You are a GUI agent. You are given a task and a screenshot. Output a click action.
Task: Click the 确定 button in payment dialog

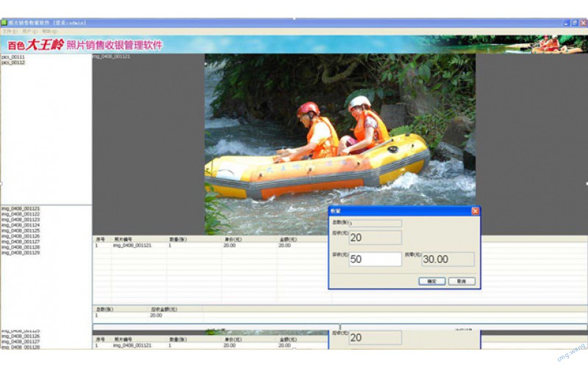[x=431, y=281]
